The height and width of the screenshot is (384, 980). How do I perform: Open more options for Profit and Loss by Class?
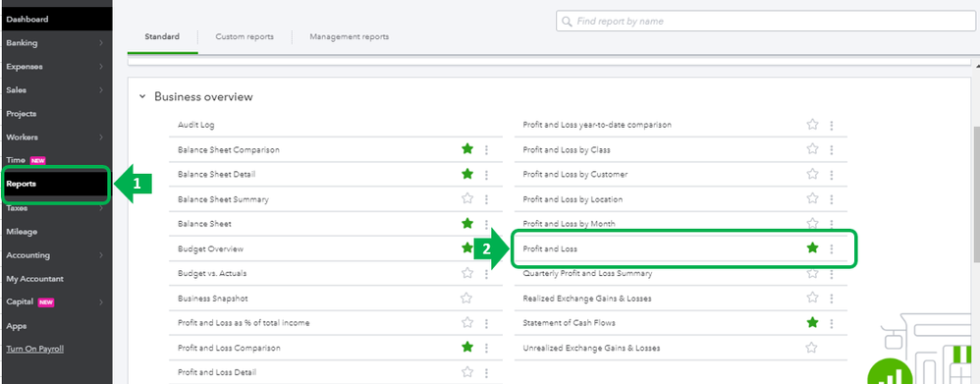pyautogui.click(x=832, y=150)
